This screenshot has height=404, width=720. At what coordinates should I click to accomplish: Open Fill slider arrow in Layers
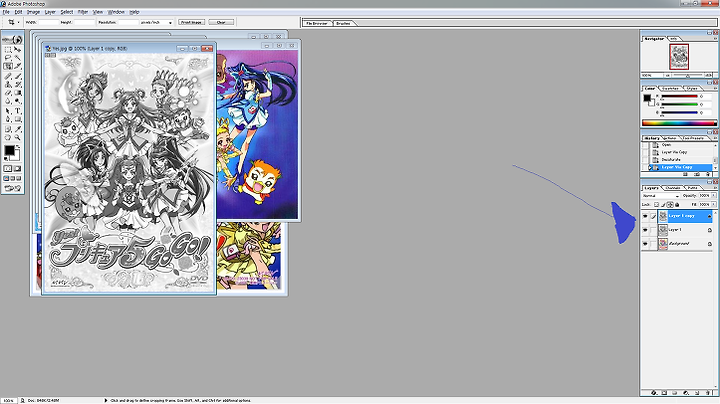click(714, 204)
